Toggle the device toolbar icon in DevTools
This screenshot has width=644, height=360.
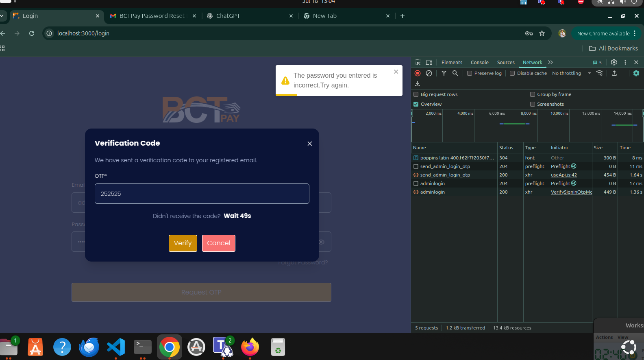[x=429, y=62]
